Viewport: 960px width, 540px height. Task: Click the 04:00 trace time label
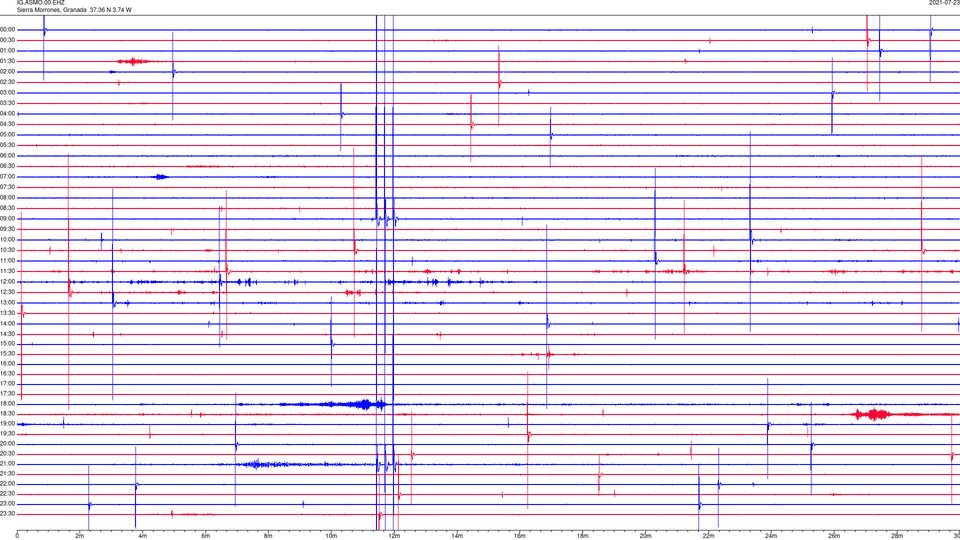(x=8, y=113)
